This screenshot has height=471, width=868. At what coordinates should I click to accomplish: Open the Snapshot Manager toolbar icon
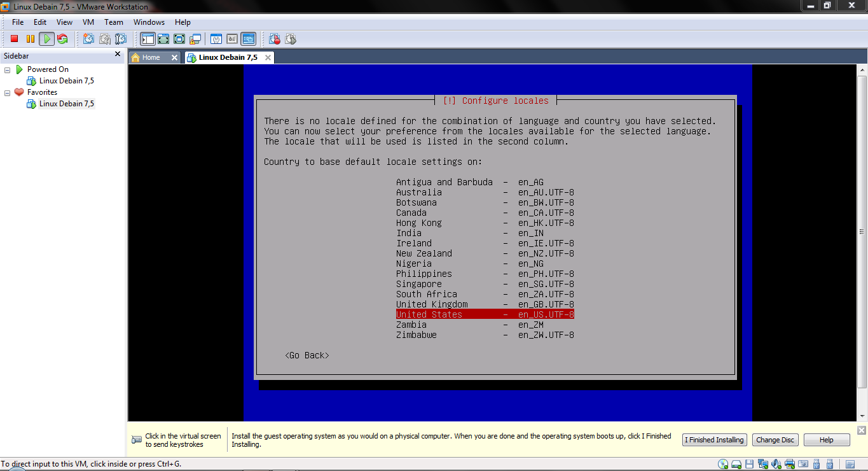[x=121, y=39]
